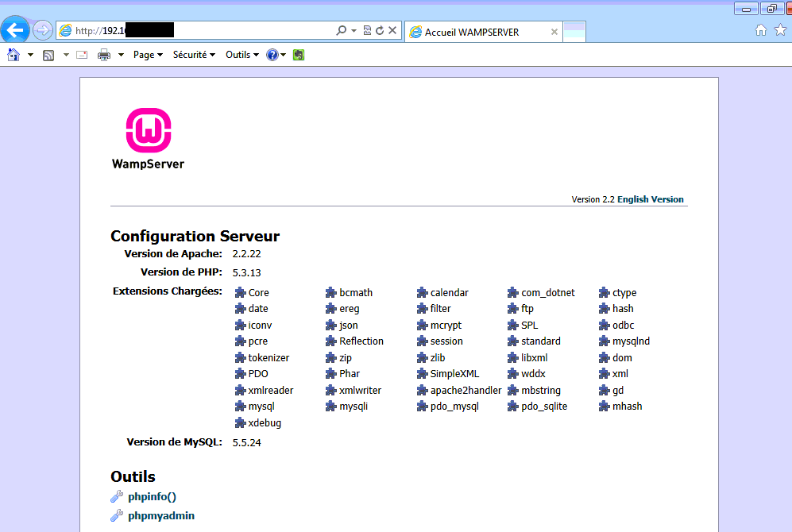Screen dimensions: 792x532
Task: Toggle the compatibility view icon
Action: point(367,30)
